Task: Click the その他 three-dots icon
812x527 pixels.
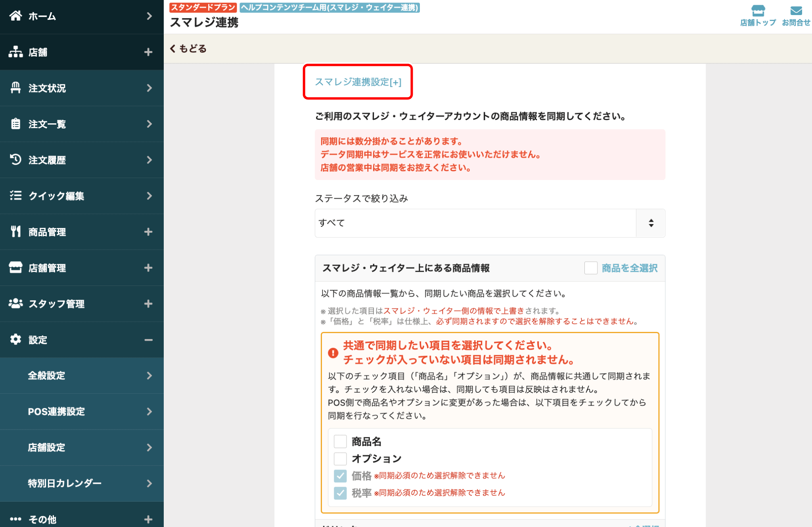Action: [x=15, y=519]
